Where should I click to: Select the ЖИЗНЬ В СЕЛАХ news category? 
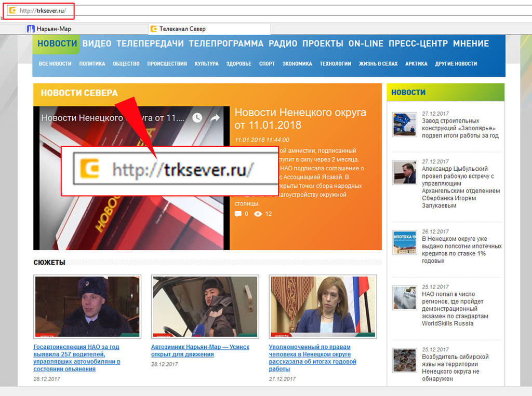click(378, 64)
